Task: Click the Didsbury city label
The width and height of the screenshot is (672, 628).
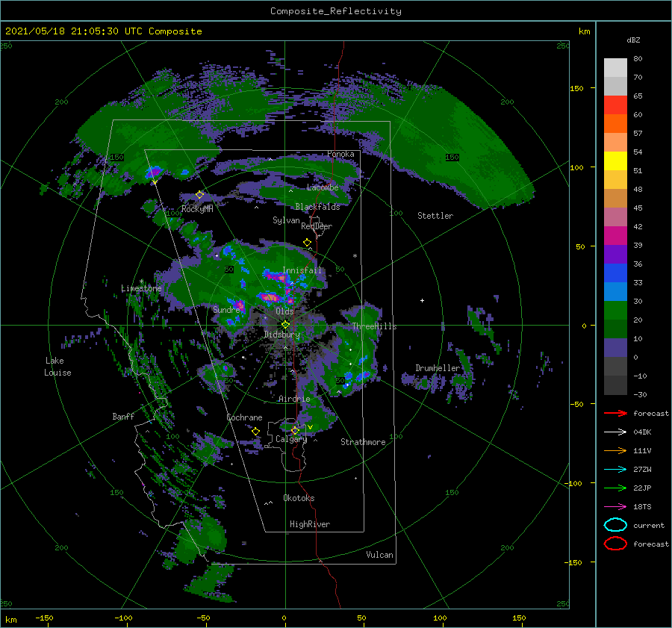Action: pos(281,335)
